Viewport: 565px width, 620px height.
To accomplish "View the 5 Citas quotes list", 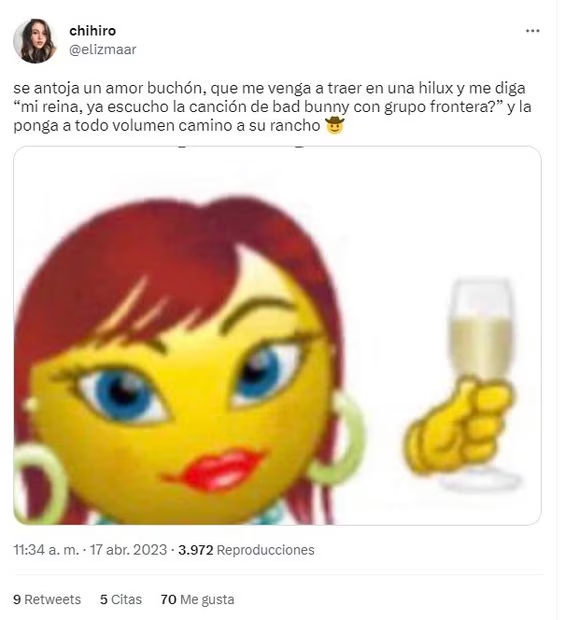I will click(x=121, y=599).
